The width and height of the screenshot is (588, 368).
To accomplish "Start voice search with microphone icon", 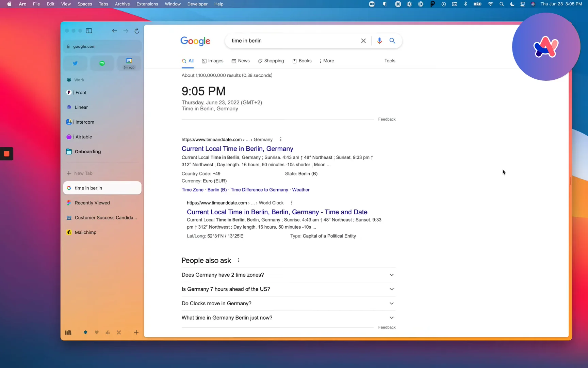I will pos(379,41).
